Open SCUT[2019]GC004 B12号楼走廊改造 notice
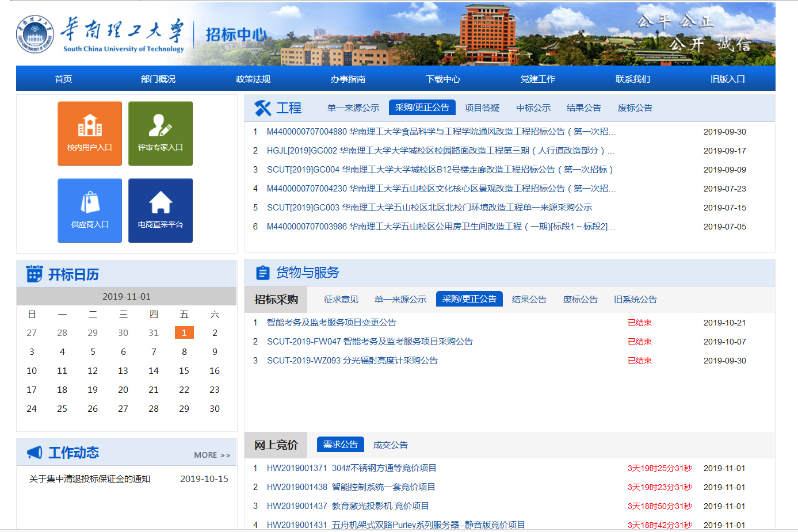This screenshot has width=798, height=532. tap(440, 170)
